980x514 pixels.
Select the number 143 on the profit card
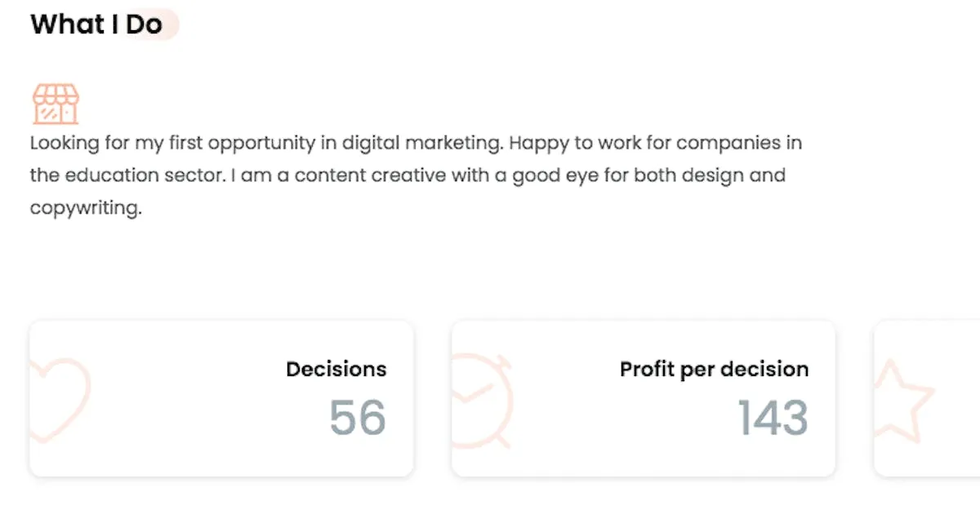(x=771, y=418)
